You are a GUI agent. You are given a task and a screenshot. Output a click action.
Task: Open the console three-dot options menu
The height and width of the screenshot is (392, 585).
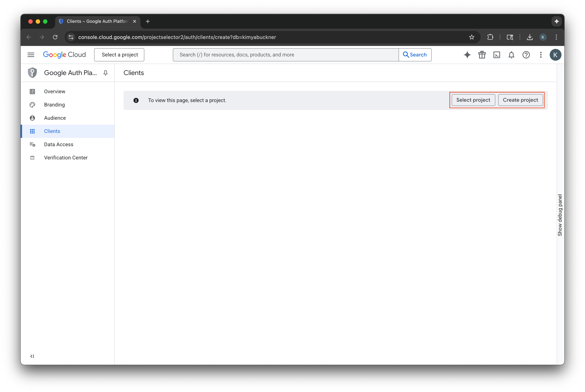(x=541, y=55)
